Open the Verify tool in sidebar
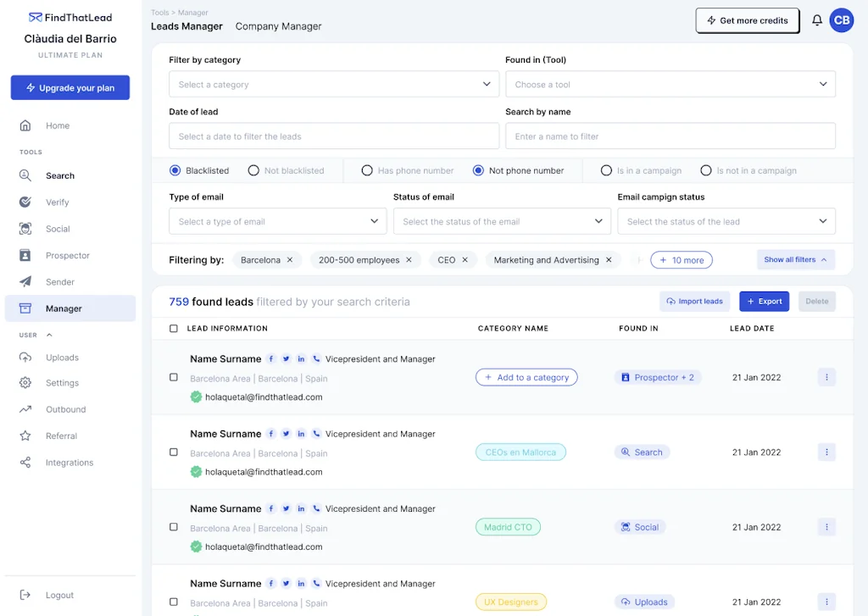Viewport: 868px width, 616px height. [57, 203]
